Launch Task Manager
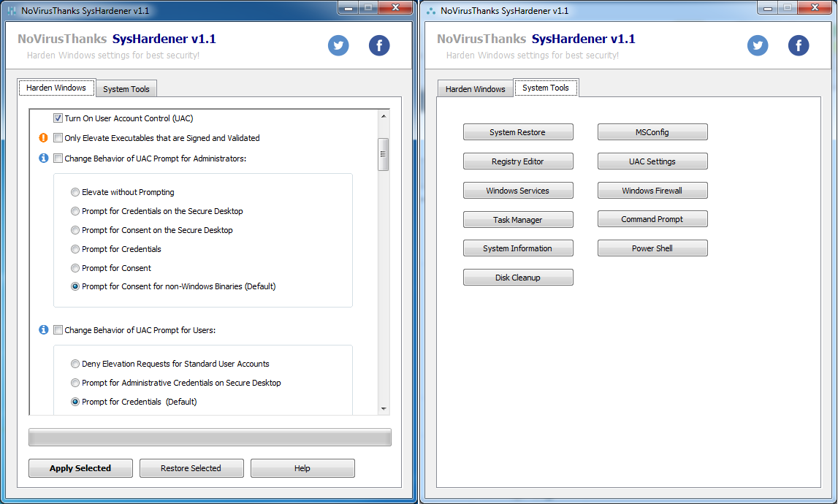This screenshot has width=838, height=504. click(x=518, y=220)
